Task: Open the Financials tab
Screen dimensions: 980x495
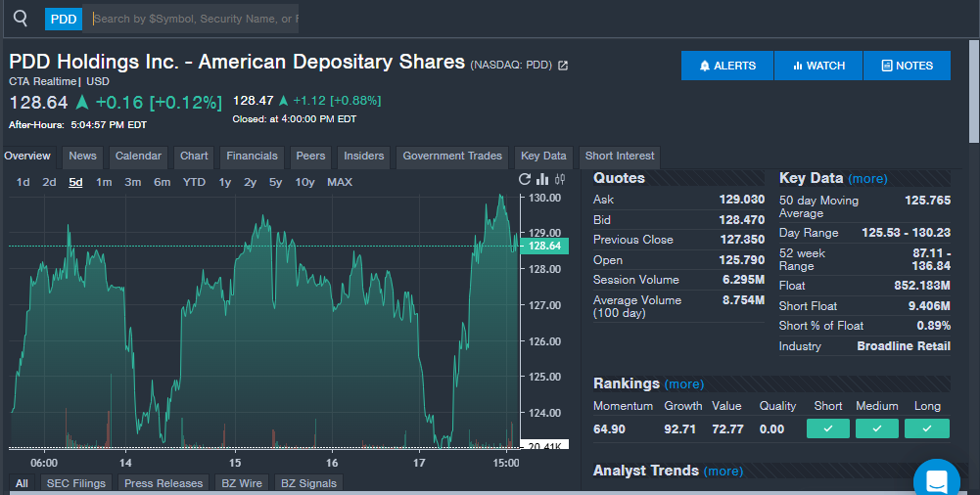Action: pos(252,157)
